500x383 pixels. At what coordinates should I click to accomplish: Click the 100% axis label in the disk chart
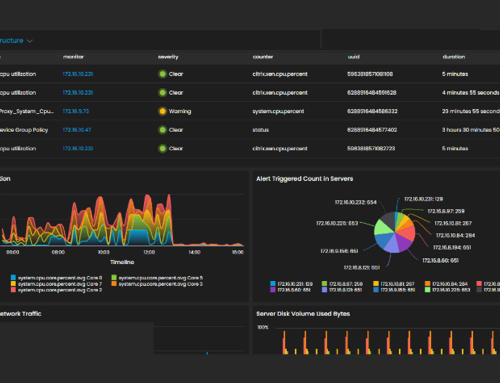(x=263, y=327)
